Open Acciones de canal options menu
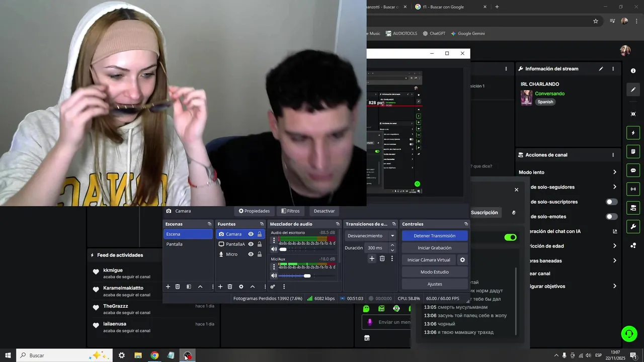Viewport: 644px width, 362px height. [x=613, y=155]
